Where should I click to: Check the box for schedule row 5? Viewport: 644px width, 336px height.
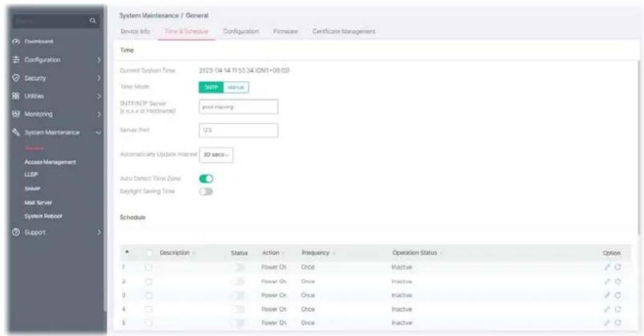148,323
